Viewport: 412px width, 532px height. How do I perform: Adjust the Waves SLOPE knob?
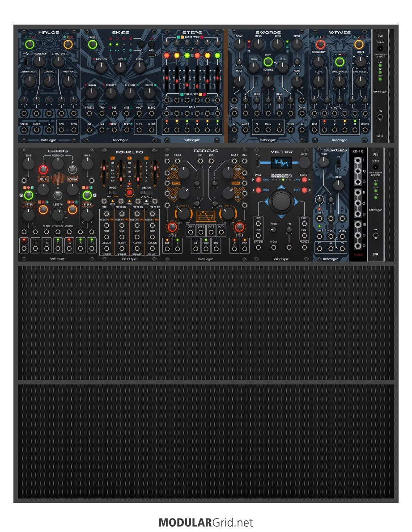tap(319, 81)
